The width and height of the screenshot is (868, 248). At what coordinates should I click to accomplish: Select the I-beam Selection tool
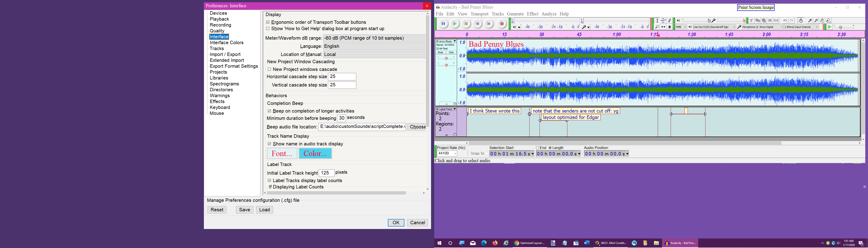click(657, 21)
